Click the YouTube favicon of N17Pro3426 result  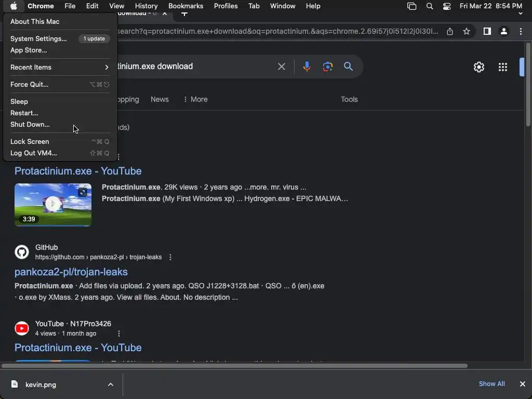[x=22, y=328]
